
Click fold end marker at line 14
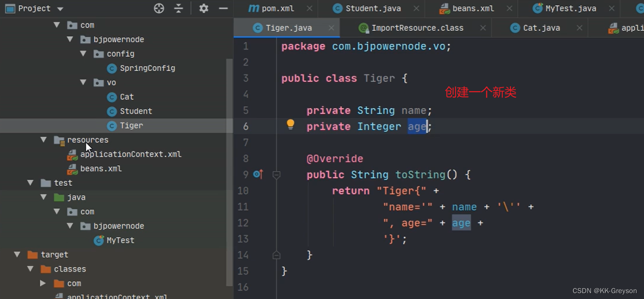coord(277,255)
